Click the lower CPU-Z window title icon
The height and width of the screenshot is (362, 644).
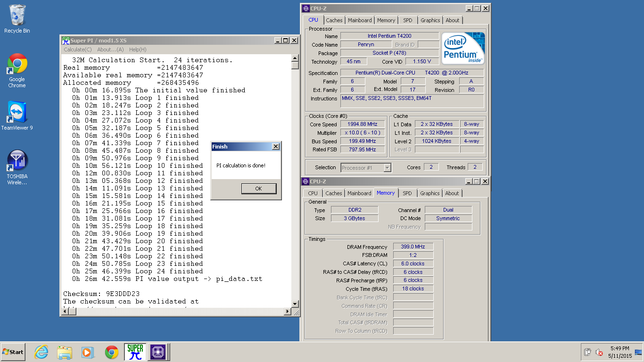point(306,181)
